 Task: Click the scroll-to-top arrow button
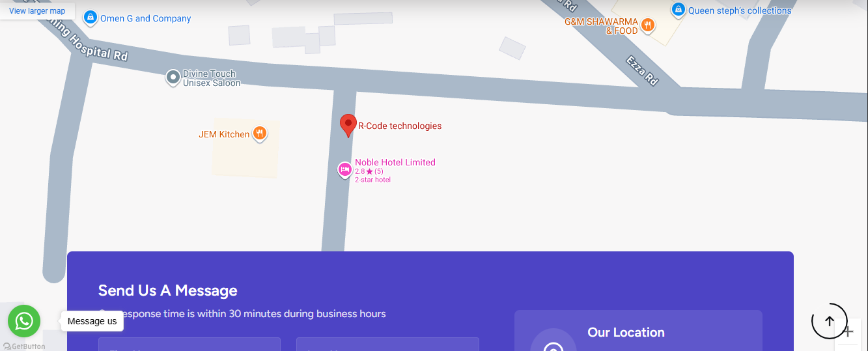(829, 321)
